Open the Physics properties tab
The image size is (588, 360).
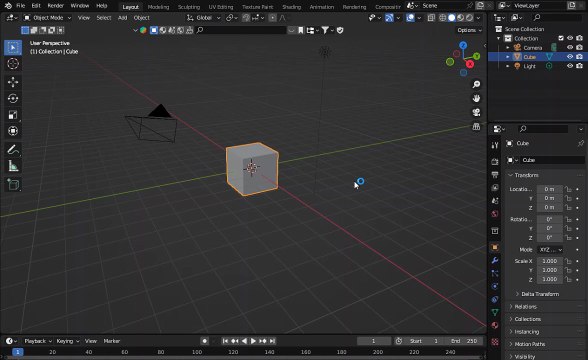click(x=495, y=286)
